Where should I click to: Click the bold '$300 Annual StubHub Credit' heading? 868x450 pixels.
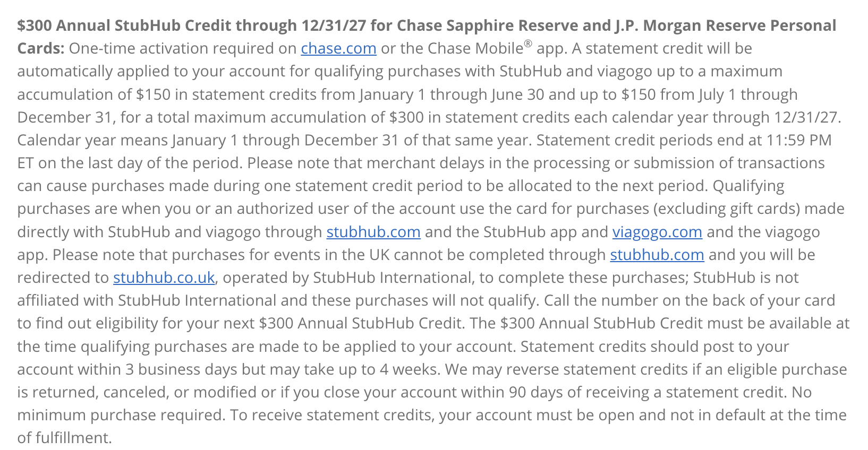pos(157,25)
